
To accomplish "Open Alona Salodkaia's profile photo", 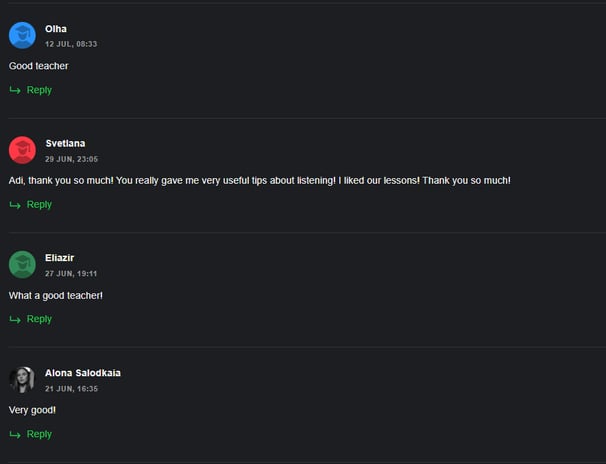I will coord(22,380).
